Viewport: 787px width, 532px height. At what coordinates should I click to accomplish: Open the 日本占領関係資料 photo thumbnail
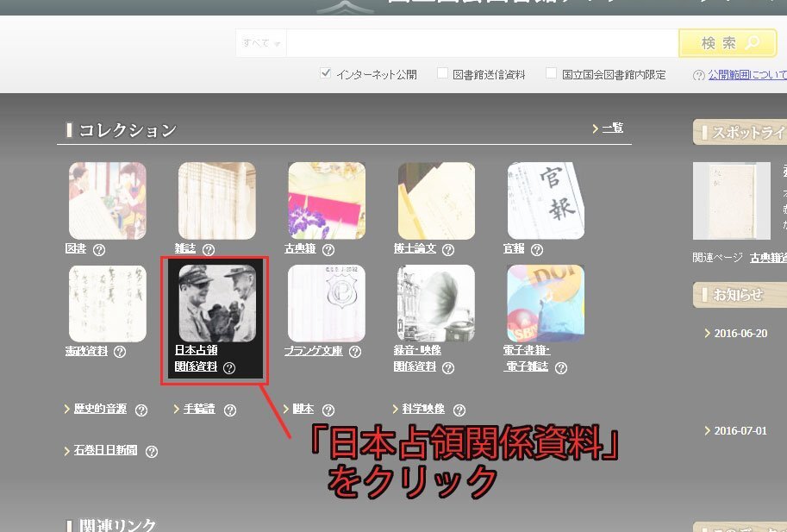coord(217,304)
